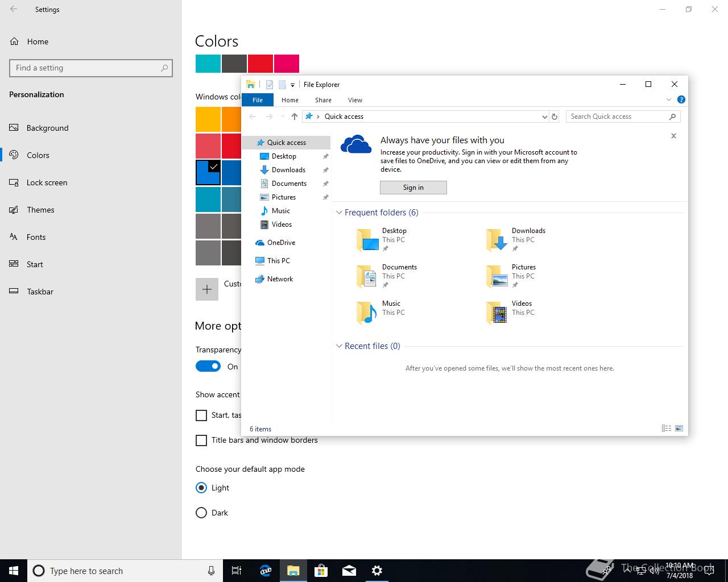Click the taskbar Type here to search box
The width and height of the screenshot is (728, 582).
pyautogui.click(x=124, y=571)
